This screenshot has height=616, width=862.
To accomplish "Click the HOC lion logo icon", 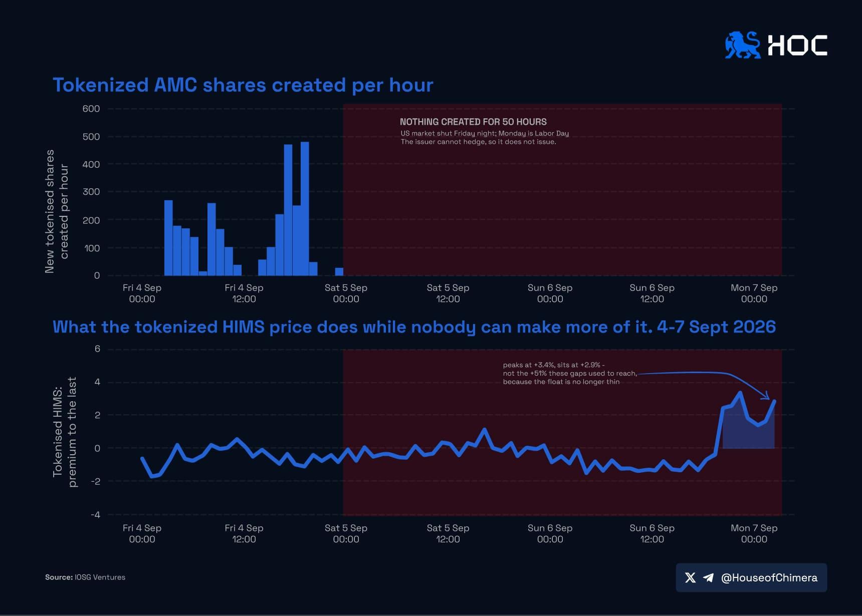I will pos(743,45).
